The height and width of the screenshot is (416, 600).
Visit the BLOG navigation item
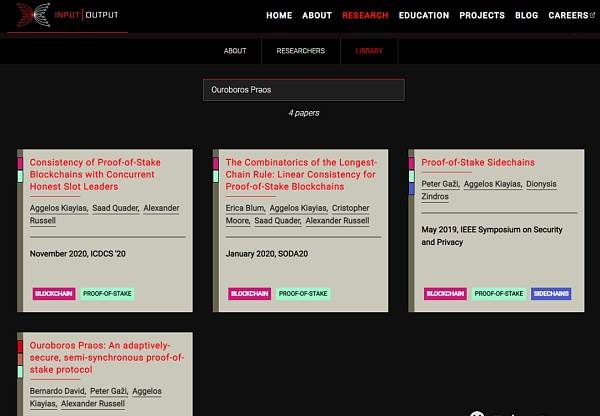click(526, 15)
